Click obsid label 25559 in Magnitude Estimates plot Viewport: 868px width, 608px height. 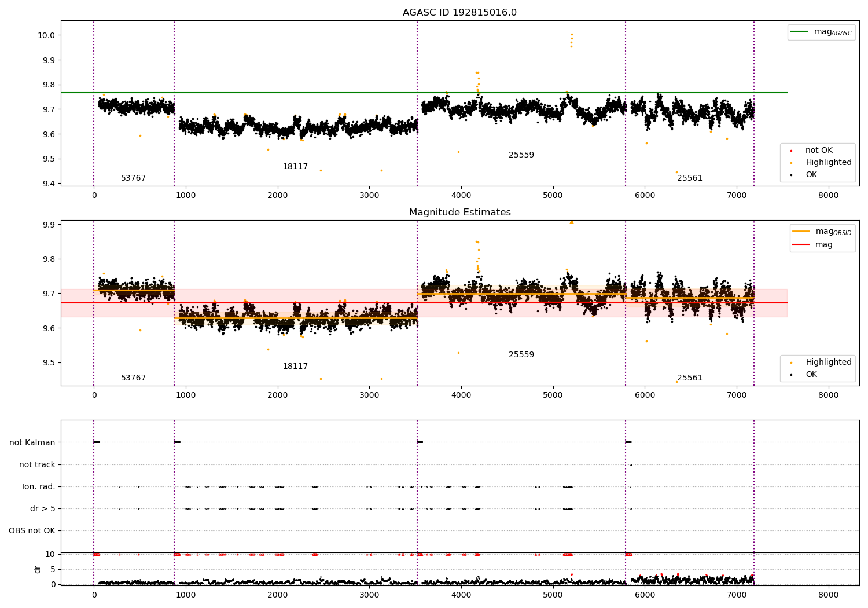[x=521, y=355]
